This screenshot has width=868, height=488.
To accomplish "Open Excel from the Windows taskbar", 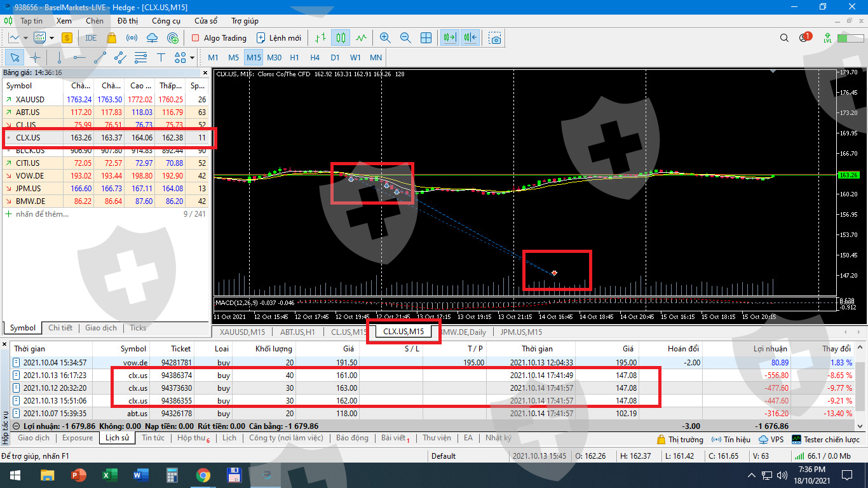I will [110, 475].
